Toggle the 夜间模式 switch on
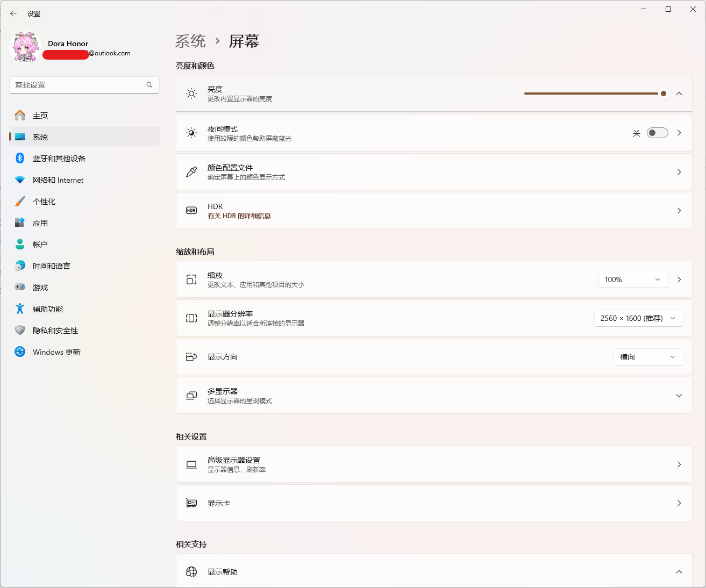This screenshot has width=706, height=588. click(x=657, y=132)
